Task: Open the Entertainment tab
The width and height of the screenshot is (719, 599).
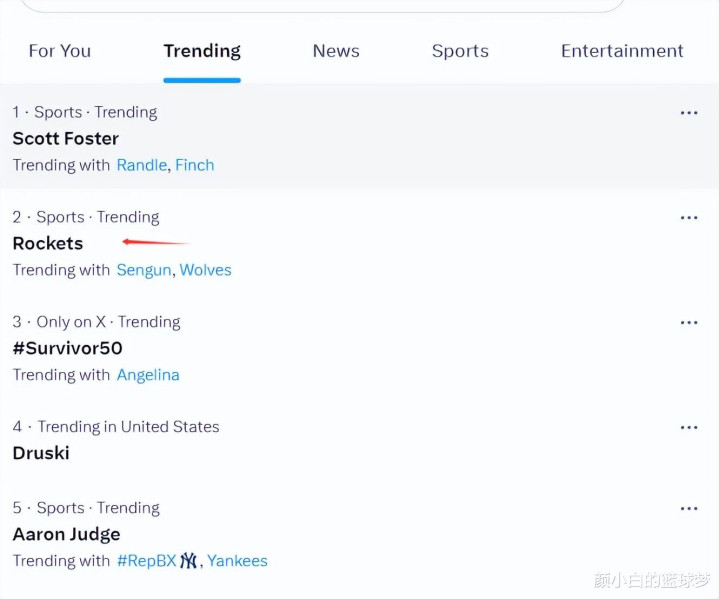Action: 622,51
